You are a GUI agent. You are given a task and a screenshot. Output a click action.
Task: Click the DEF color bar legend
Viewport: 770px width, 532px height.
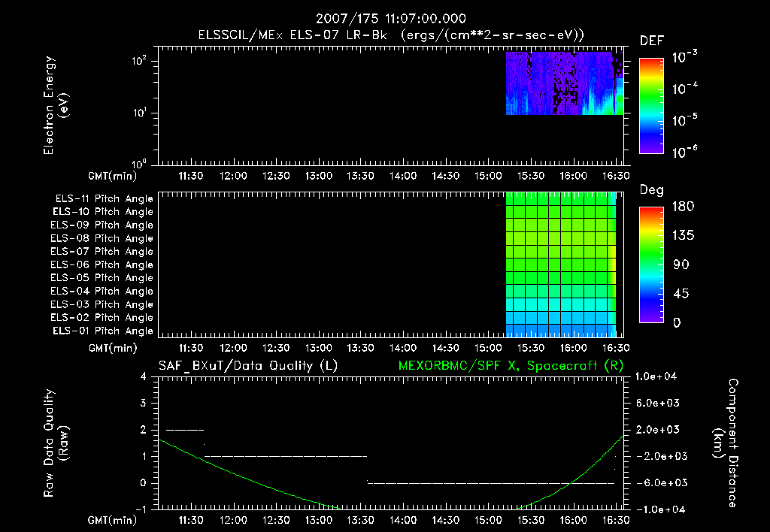tap(651, 105)
